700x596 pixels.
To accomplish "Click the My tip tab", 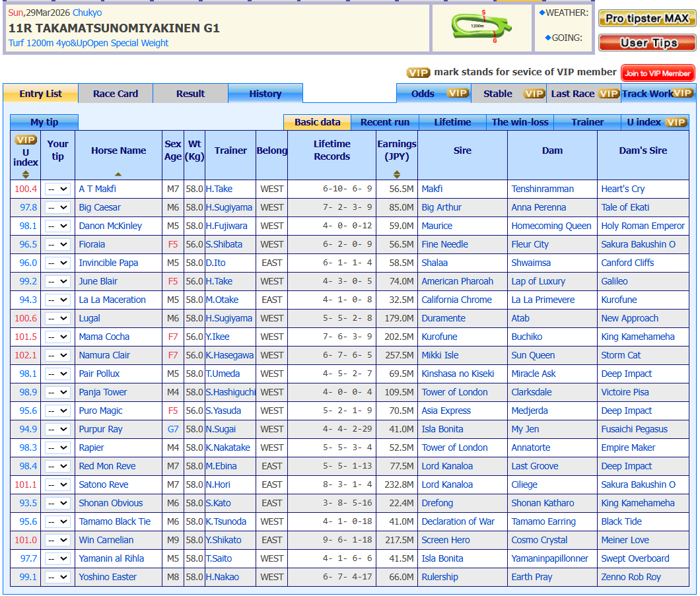I will (44, 122).
